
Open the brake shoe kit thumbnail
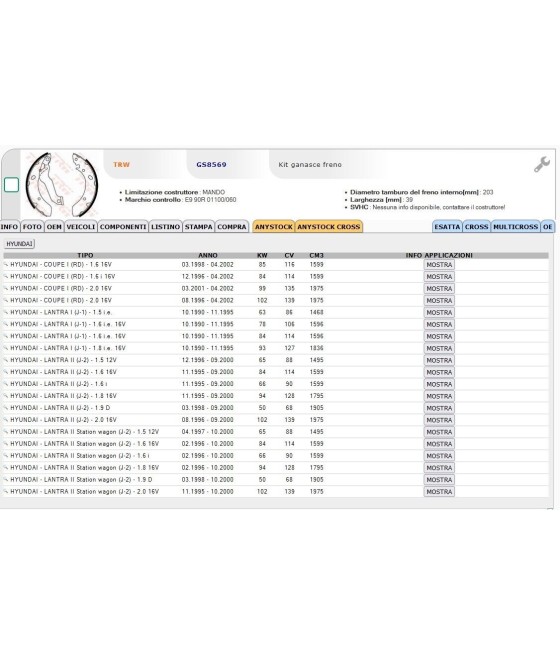pos(62,184)
